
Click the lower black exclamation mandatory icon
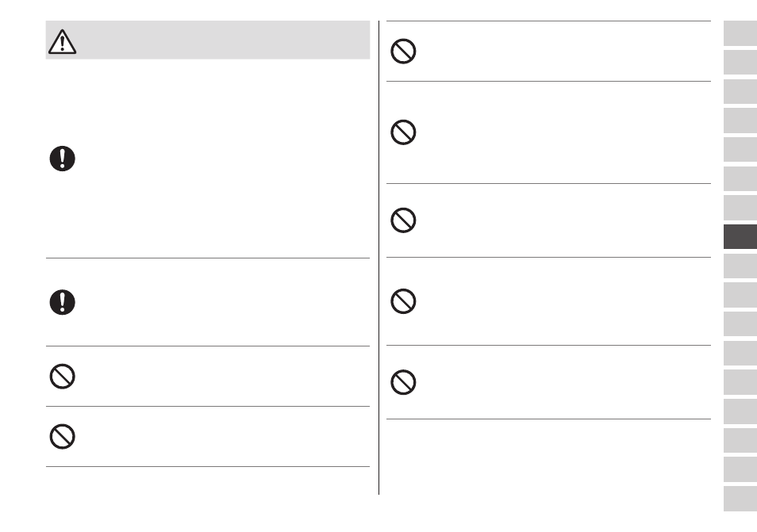tap(62, 302)
